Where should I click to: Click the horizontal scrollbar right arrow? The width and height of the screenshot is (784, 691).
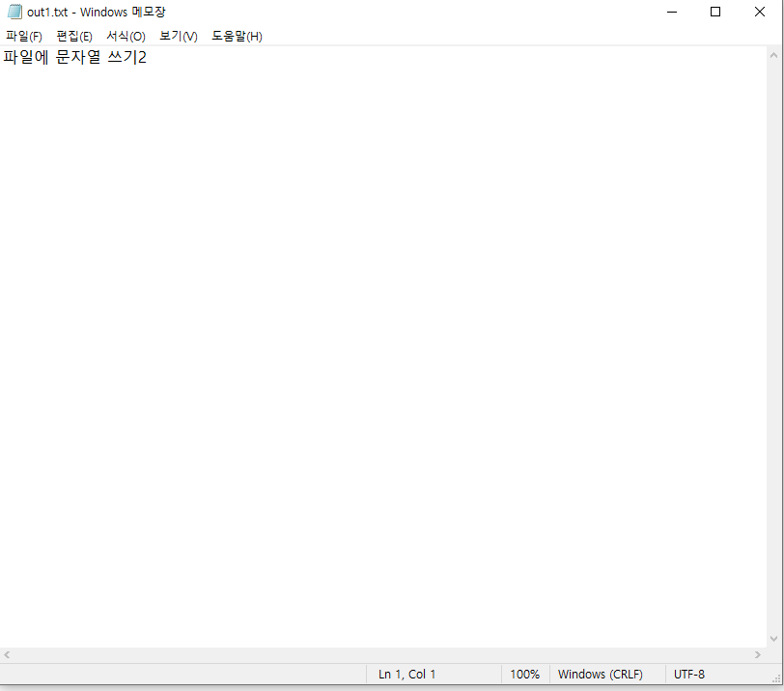tap(758, 654)
